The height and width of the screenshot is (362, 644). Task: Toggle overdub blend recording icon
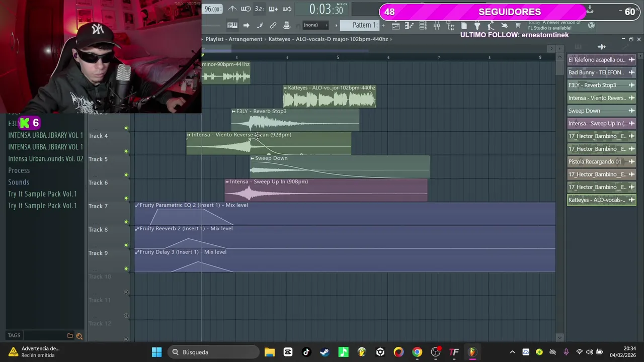[273, 9]
